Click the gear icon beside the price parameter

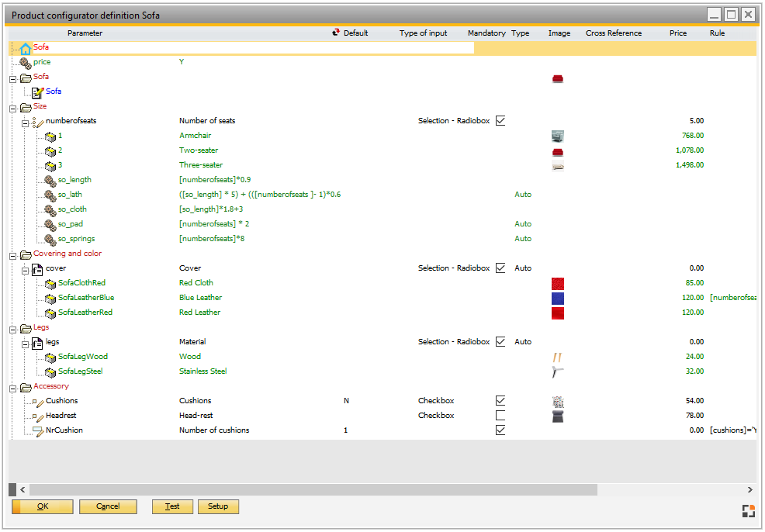pos(24,62)
